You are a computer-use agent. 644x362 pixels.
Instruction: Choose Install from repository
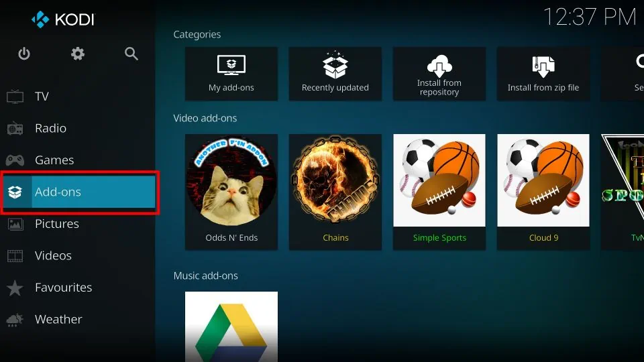439,74
